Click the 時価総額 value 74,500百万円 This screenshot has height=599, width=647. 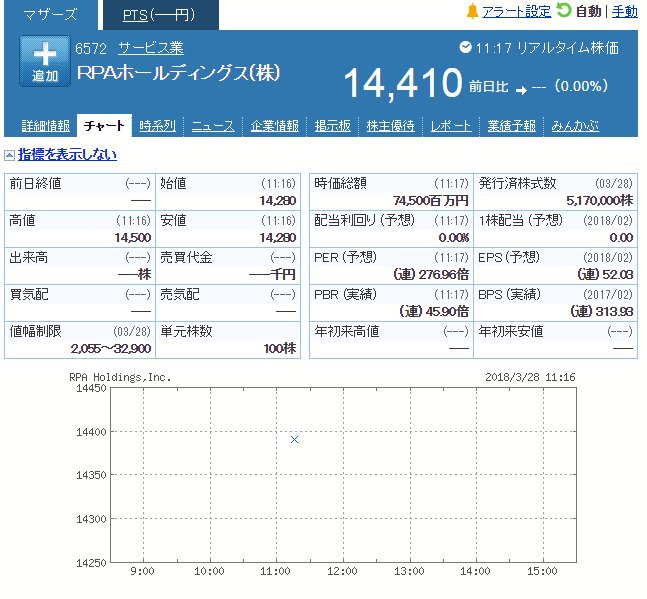pos(431,201)
